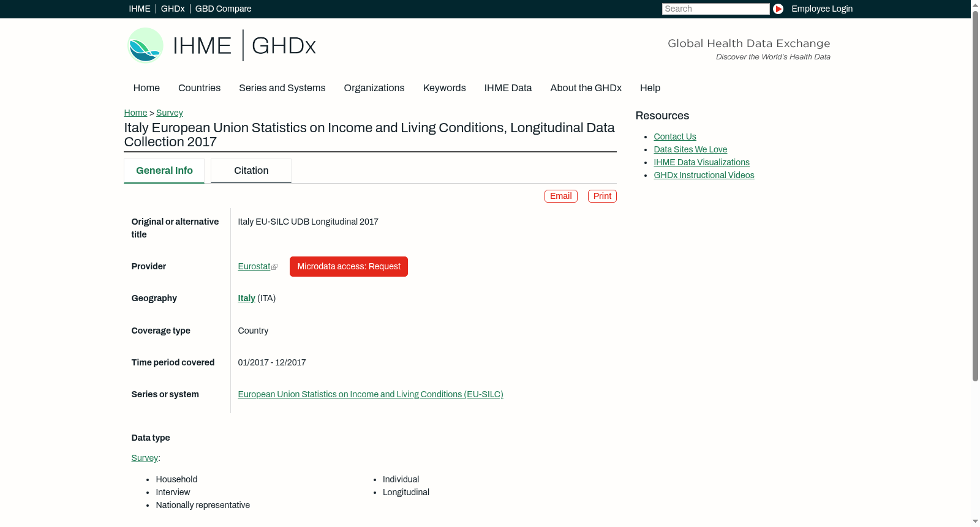Open the IHME Data menu
Viewport: 980px width, 527px height.
click(x=508, y=88)
